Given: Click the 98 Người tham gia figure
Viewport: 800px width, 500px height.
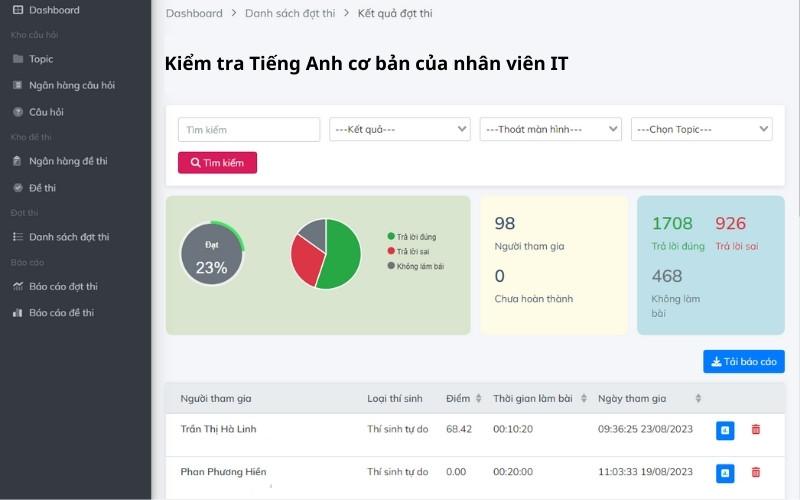Looking at the screenshot, I should tap(505, 223).
